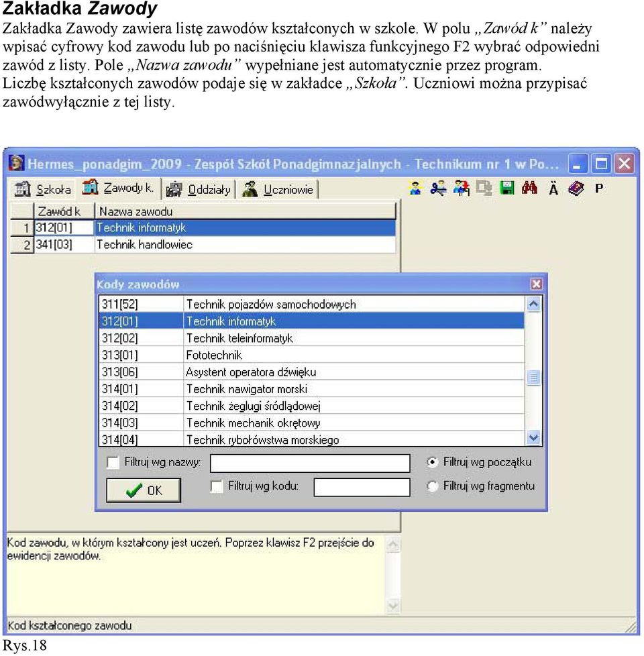The image size is (644, 656).
Task: Close the Hermes application window
Action: click(x=624, y=164)
